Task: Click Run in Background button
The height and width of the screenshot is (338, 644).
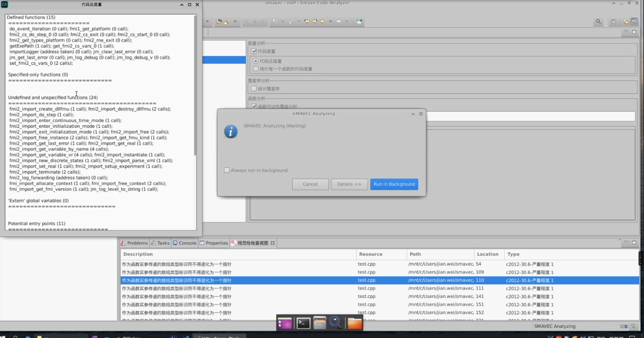Action: click(394, 184)
